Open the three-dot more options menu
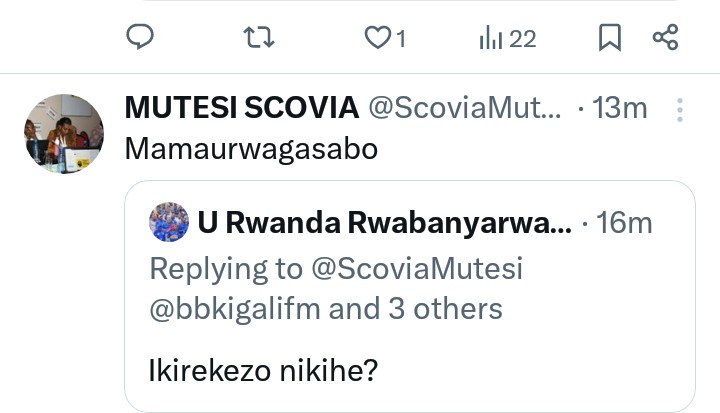Screen dimensions: 720x413 point(681,108)
